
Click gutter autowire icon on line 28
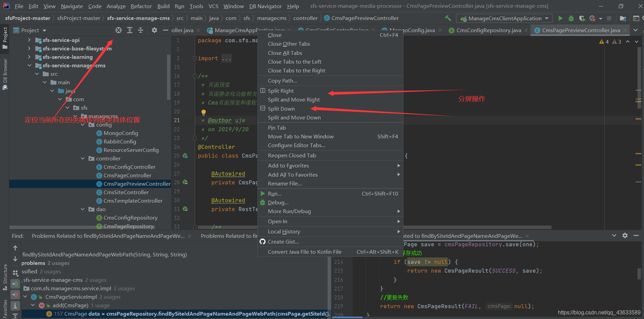tap(185, 182)
